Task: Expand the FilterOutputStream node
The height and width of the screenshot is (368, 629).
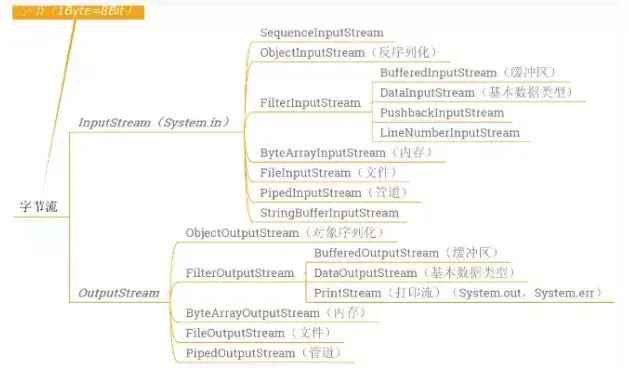Action: [240, 273]
